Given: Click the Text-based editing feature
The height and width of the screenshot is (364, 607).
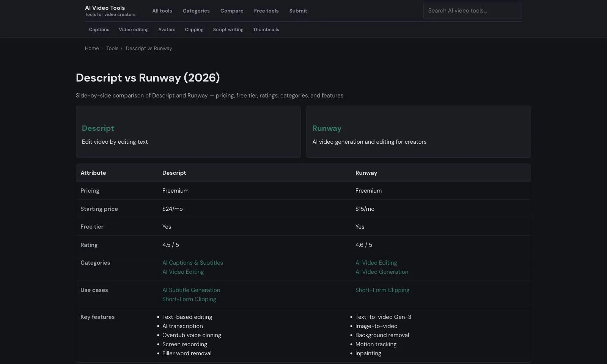Looking at the screenshot, I should point(187,317).
